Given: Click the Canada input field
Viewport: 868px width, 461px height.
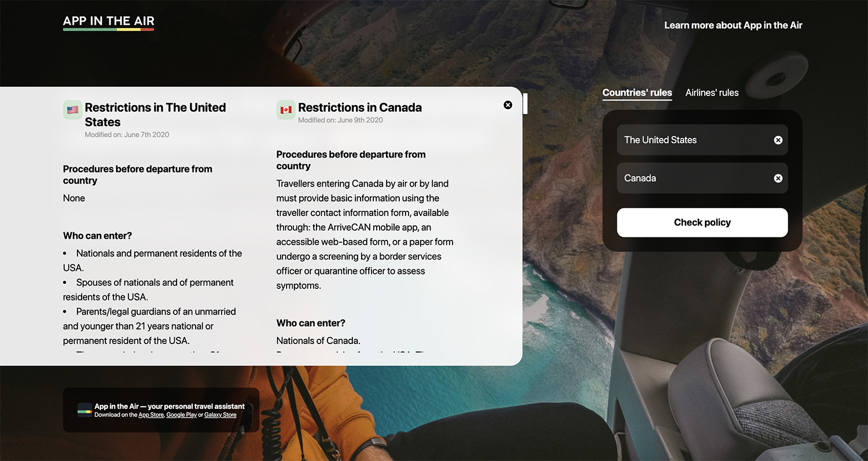Looking at the screenshot, I should [x=703, y=178].
